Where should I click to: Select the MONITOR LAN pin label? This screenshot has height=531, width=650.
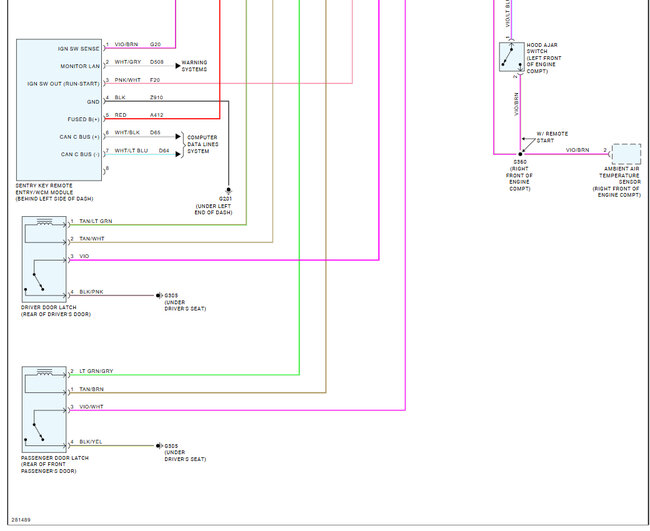[80, 66]
